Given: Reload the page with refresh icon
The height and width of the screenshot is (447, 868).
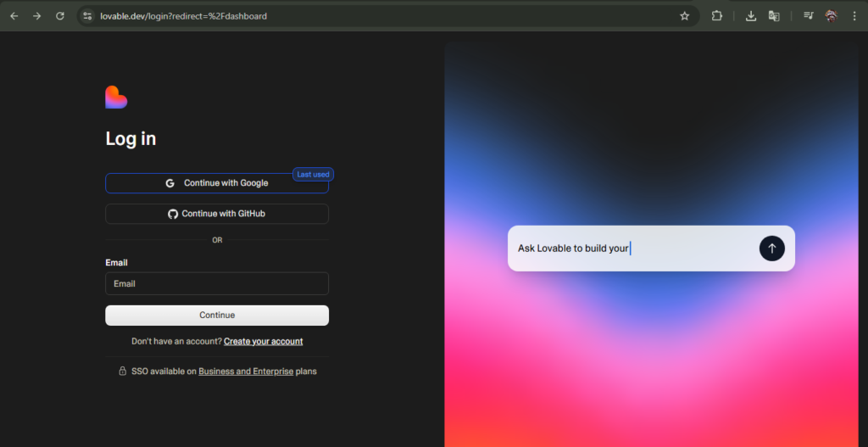Looking at the screenshot, I should 60,16.
